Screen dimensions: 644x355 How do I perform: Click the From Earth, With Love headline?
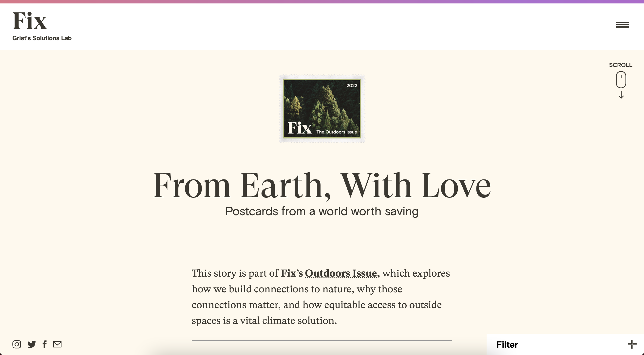click(322, 185)
